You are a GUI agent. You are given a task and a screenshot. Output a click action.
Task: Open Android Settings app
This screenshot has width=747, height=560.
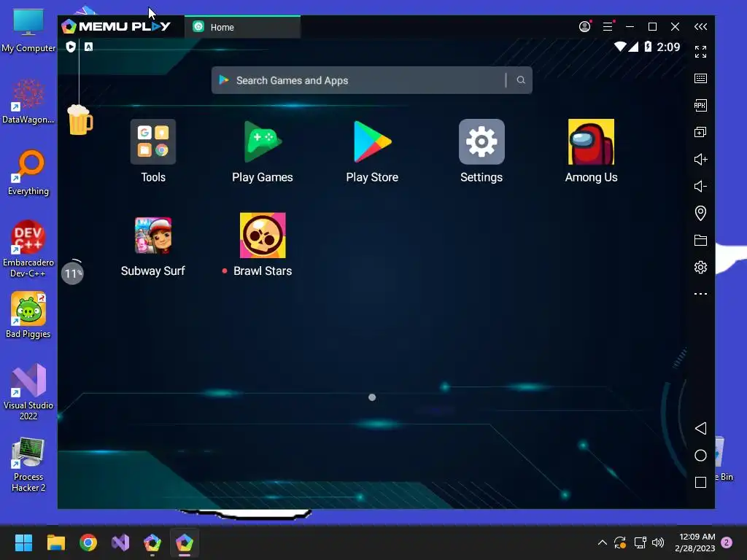(x=481, y=142)
